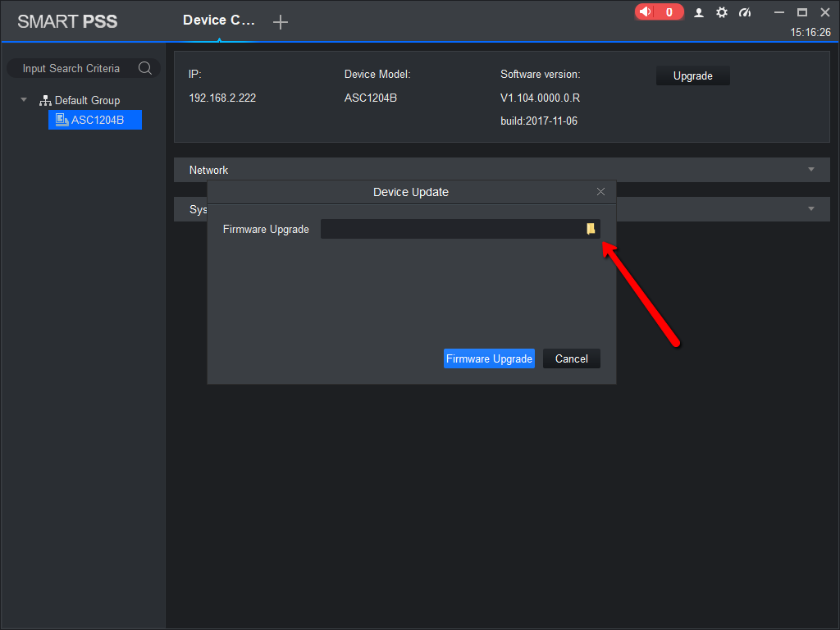The height and width of the screenshot is (630, 840).
Task: Expand the Network section arrow
Action: (811, 169)
